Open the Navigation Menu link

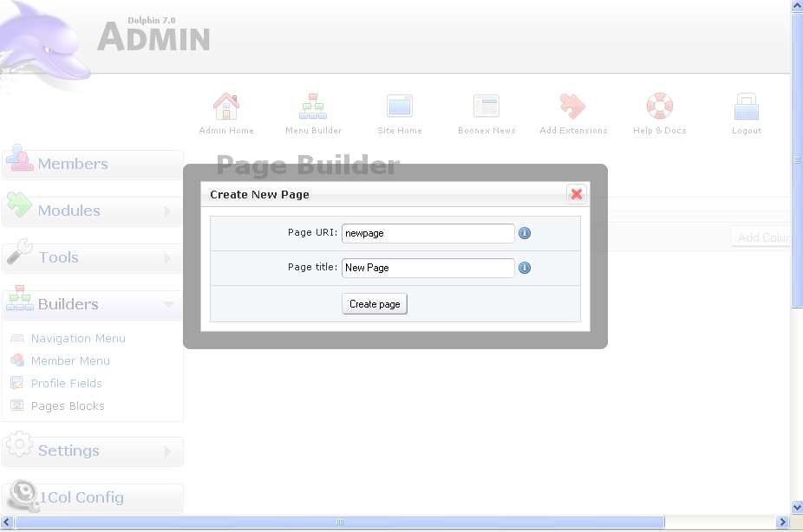coord(78,338)
